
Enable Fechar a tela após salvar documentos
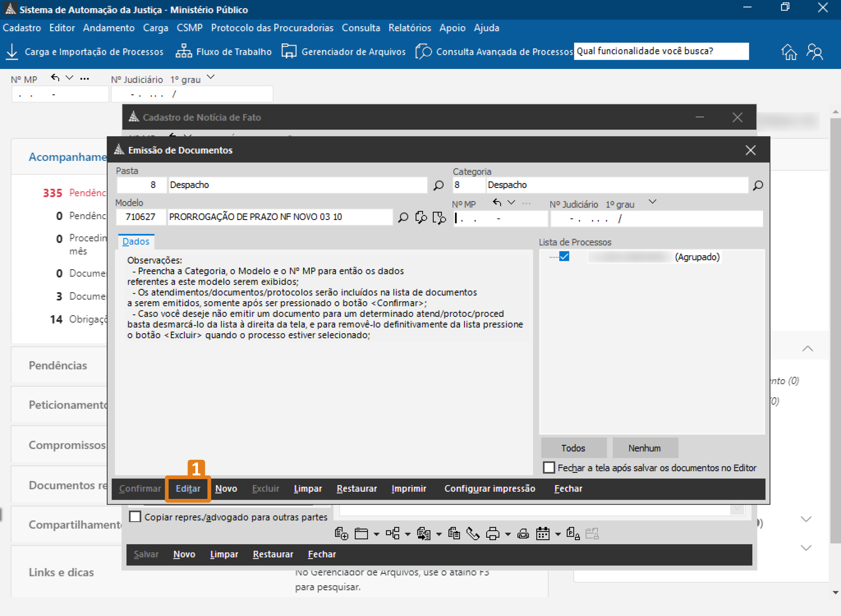[549, 468]
